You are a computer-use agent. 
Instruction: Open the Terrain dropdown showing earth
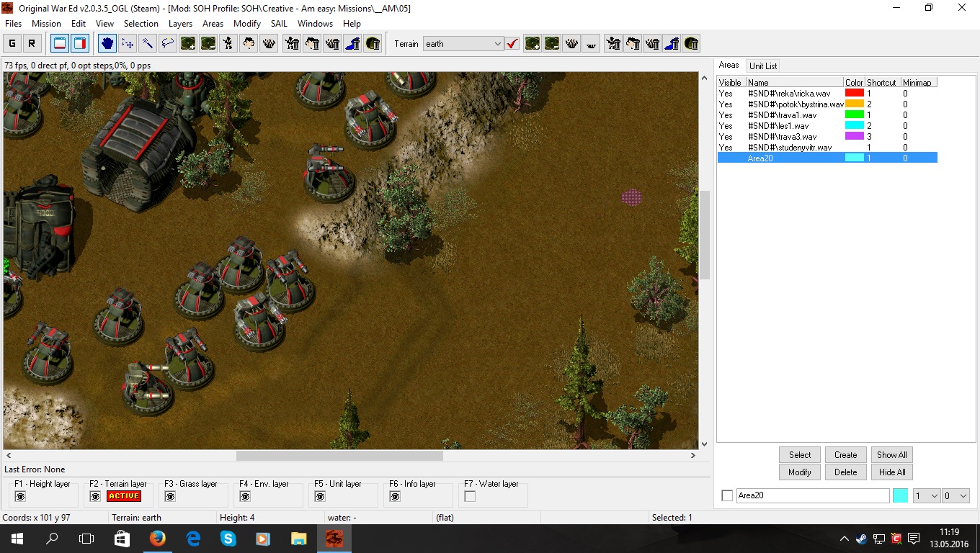tap(463, 44)
